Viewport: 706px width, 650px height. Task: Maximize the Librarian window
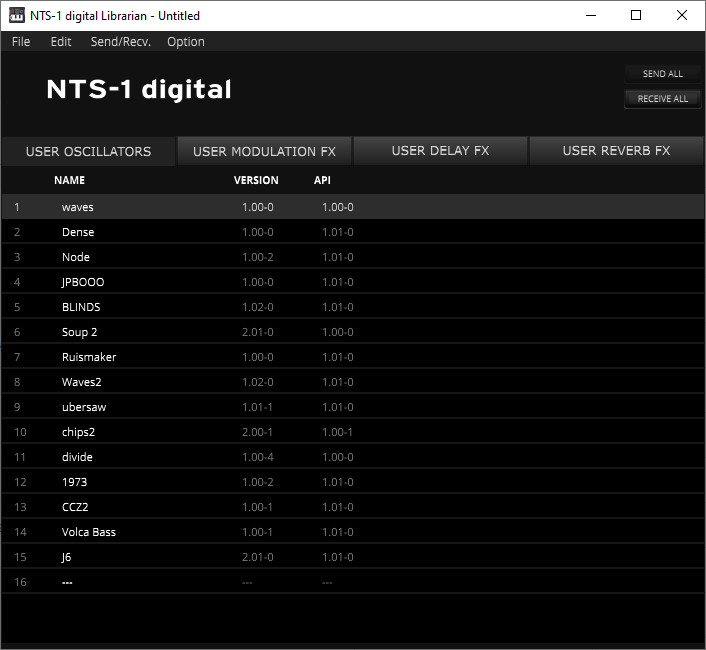tap(636, 15)
